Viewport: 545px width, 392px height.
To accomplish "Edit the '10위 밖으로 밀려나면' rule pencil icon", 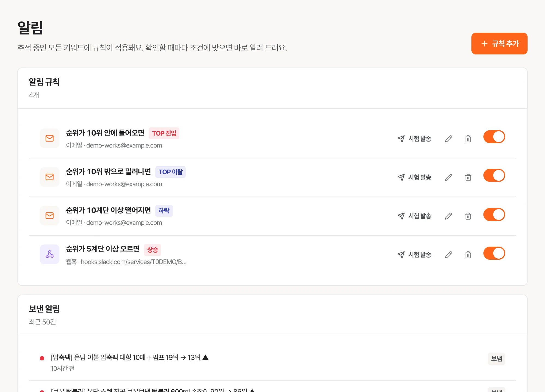I will [449, 177].
